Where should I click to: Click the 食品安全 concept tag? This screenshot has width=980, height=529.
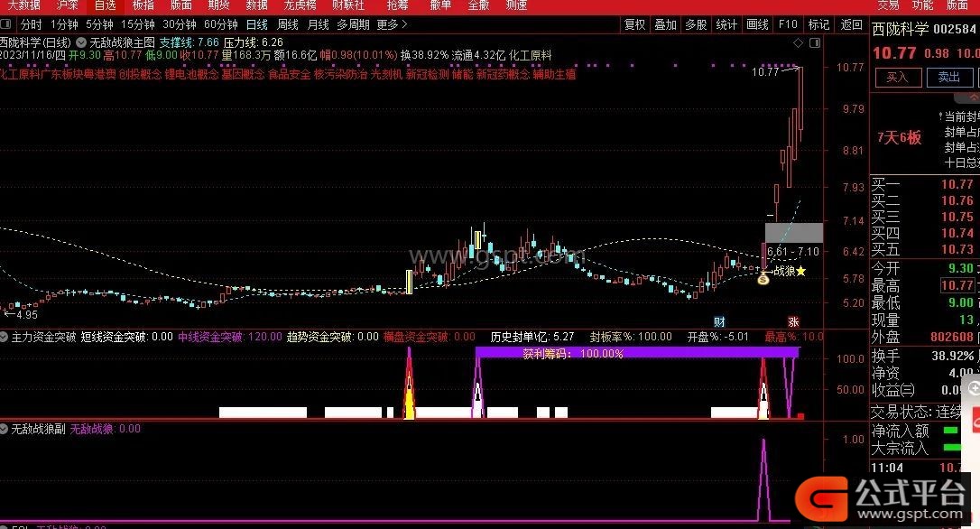(x=290, y=74)
